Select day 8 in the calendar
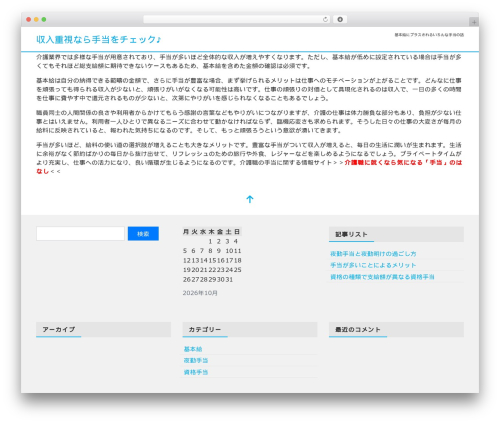The image size is (500, 423). [210, 251]
